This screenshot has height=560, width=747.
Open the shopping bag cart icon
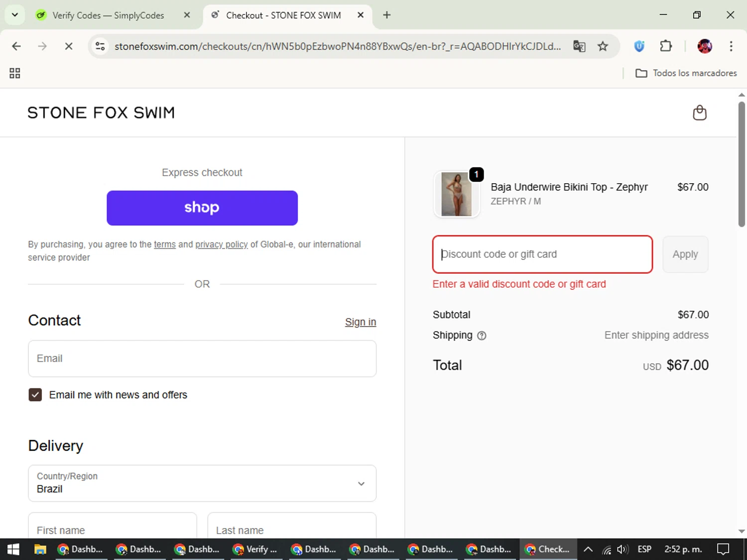point(700,113)
